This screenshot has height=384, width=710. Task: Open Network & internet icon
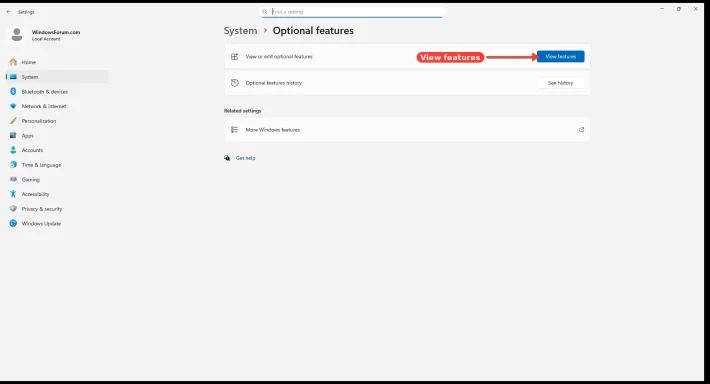click(x=13, y=106)
